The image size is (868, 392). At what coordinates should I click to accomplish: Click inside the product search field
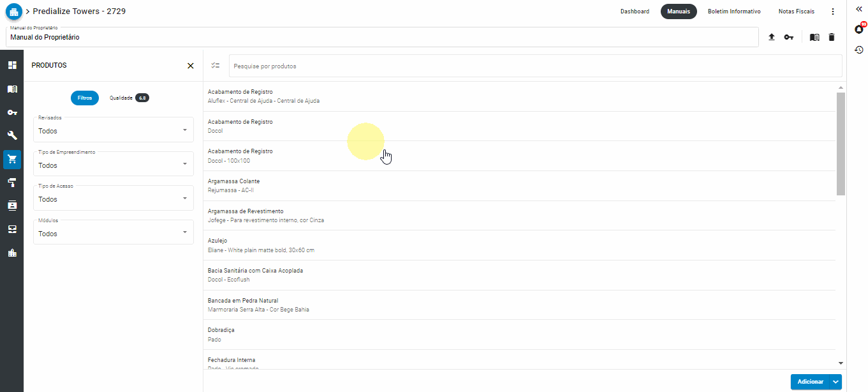pos(446,65)
